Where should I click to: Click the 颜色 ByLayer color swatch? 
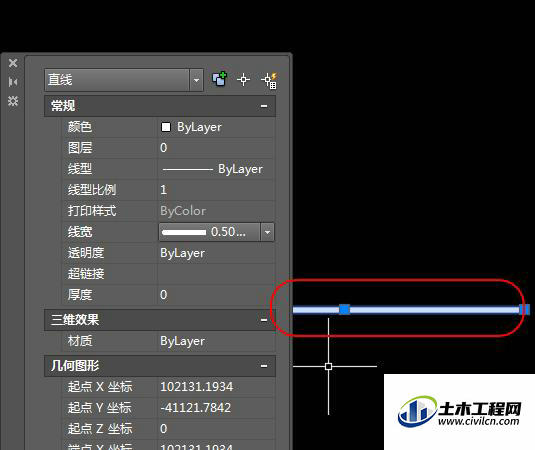point(166,127)
